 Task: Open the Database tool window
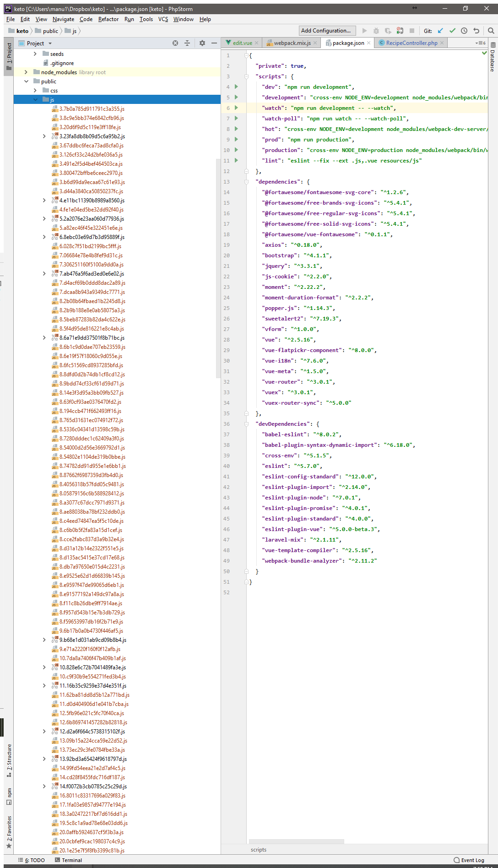point(493,57)
